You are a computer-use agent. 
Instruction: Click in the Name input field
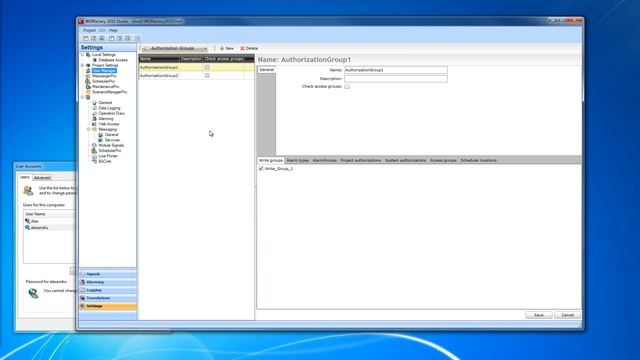click(396, 70)
